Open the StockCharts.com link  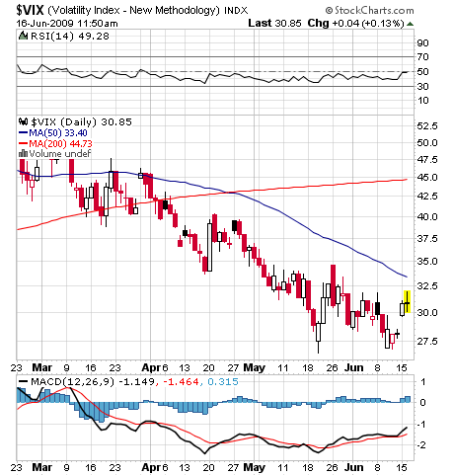click(x=374, y=11)
